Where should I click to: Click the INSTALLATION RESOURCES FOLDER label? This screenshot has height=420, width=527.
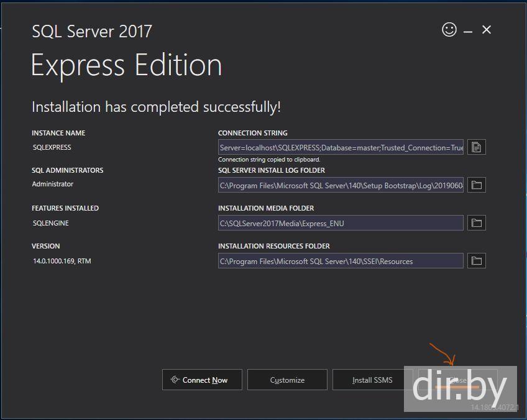(274, 246)
